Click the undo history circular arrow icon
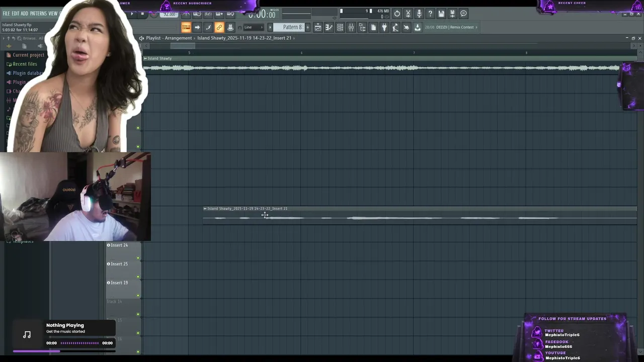The width and height of the screenshot is (644, 362). pos(397,14)
